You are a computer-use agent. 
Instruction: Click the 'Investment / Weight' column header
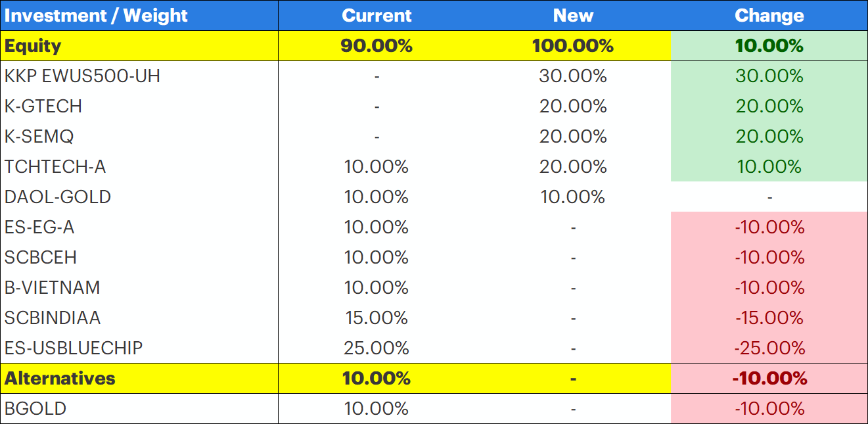click(x=96, y=15)
